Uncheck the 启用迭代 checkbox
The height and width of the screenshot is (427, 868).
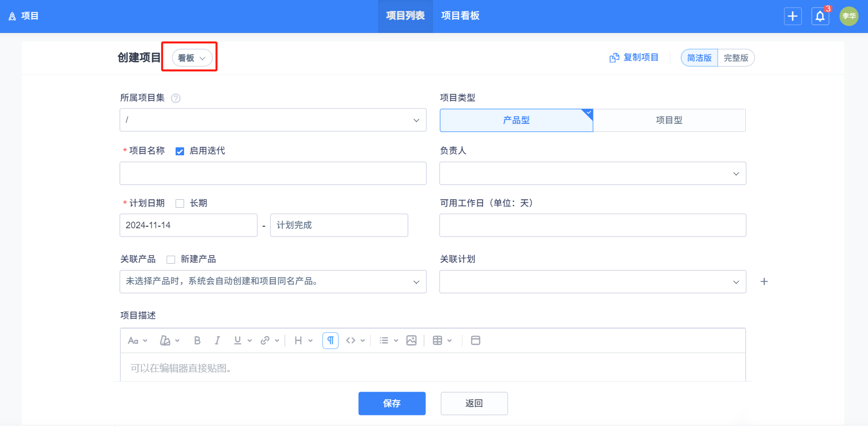[x=180, y=151]
